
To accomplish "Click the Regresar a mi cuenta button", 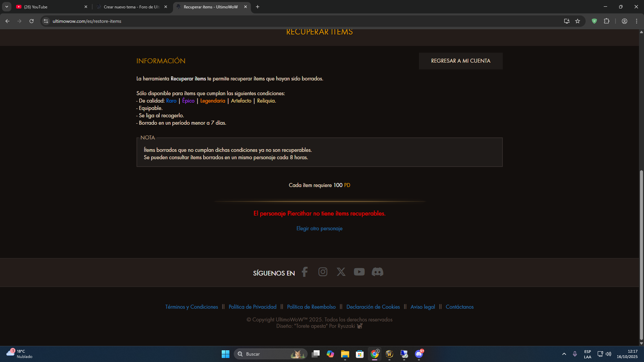I will click(x=461, y=61).
